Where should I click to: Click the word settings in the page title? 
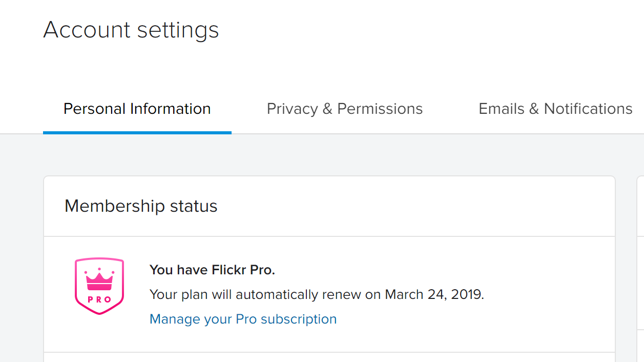(x=178, y=31)
